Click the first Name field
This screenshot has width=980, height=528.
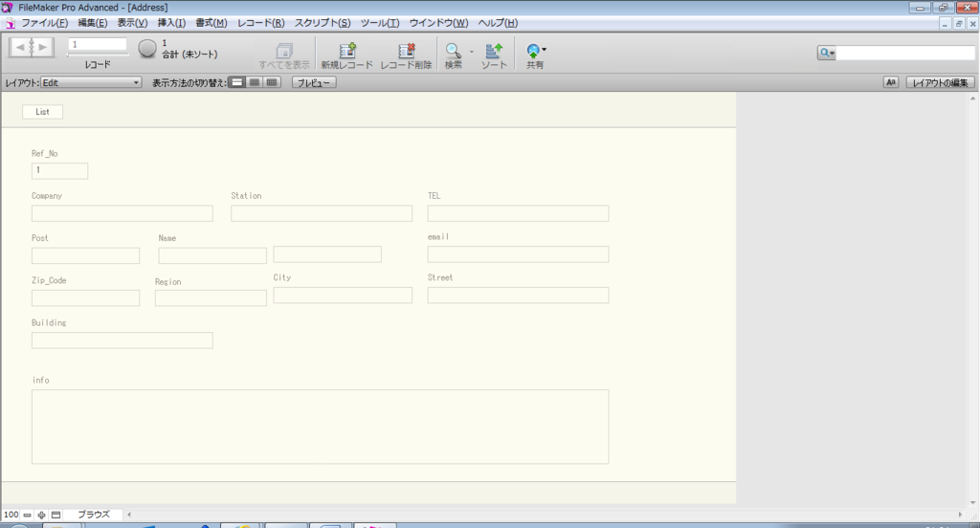coord(212,255)
